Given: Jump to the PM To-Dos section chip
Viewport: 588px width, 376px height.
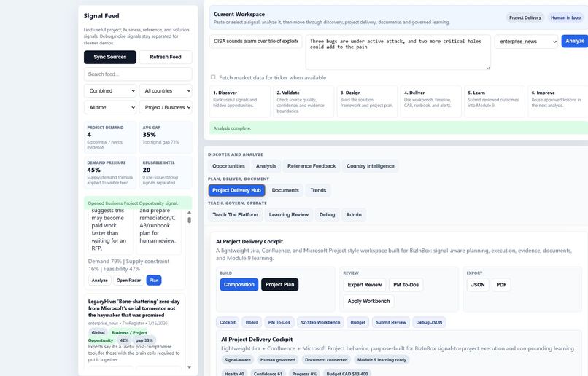Looking at the screenshot, I should (x=279, y=322).
